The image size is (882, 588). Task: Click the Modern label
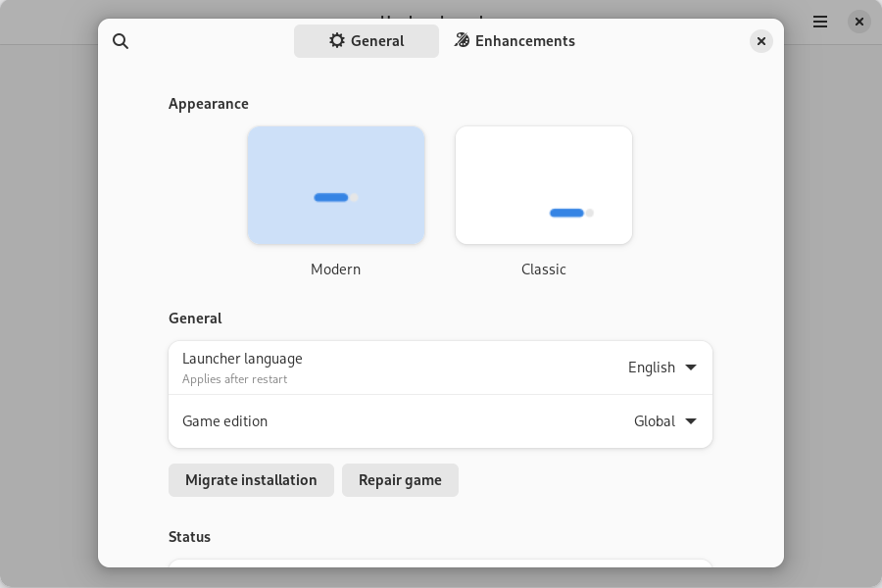click(336, 269)
